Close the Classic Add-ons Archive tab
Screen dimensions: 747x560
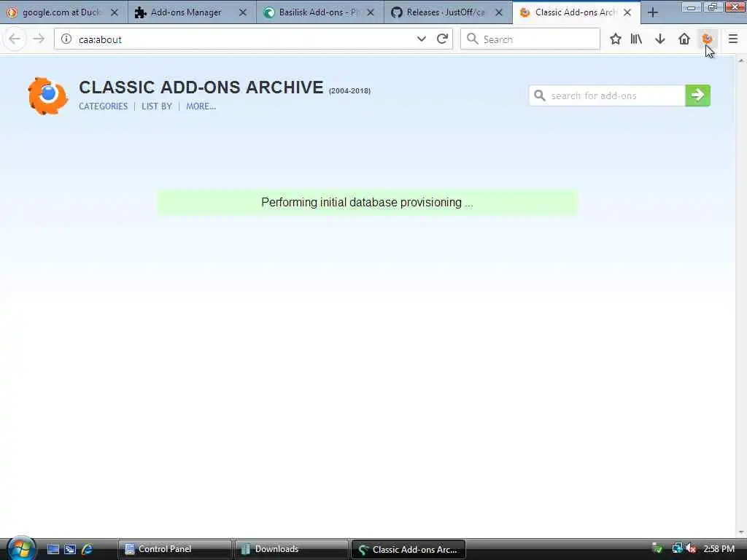click(627, 13)
